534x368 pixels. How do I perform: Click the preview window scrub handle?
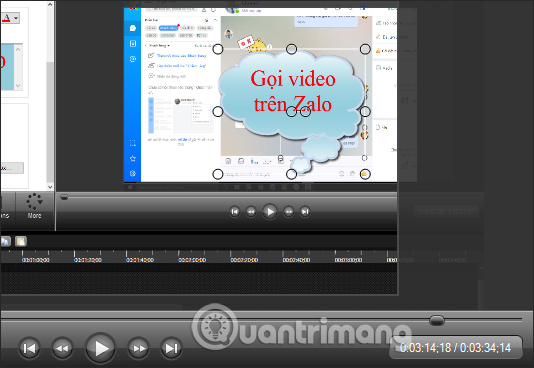(x=64, y=197)
